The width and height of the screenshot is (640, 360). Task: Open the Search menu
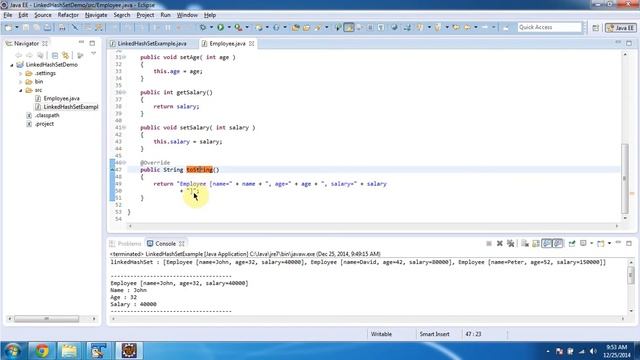(x=122, y=15)
